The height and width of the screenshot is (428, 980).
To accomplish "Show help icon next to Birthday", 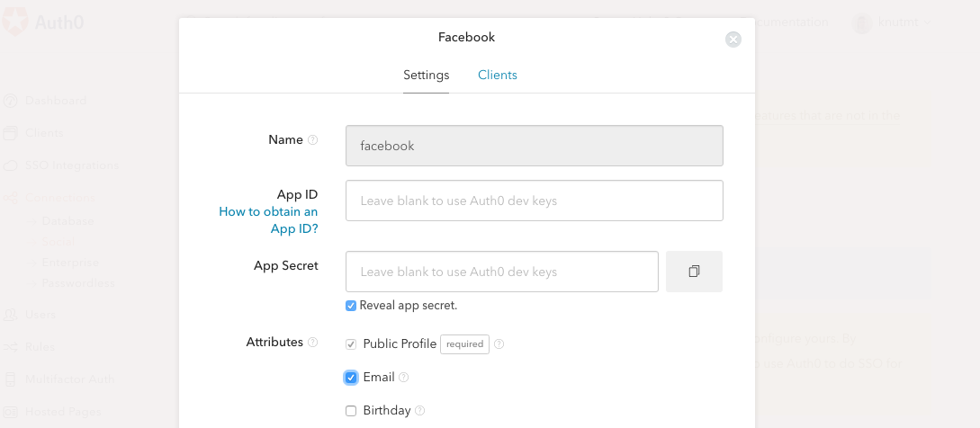I will [x=420, y=411].
